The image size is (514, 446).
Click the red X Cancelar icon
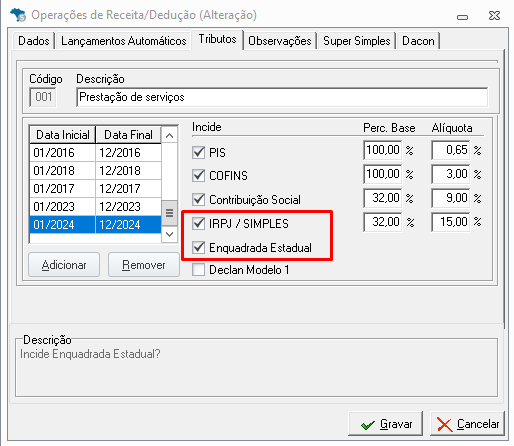pos(445,425)
